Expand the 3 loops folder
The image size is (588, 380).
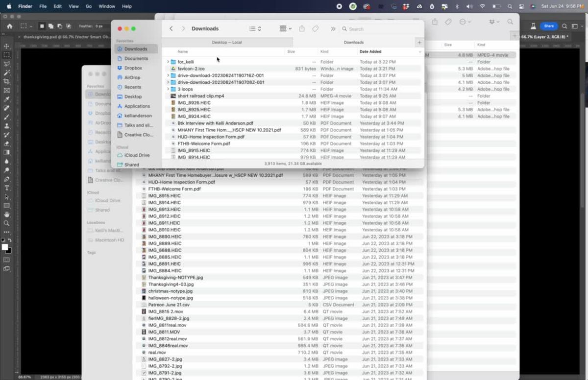168,90
